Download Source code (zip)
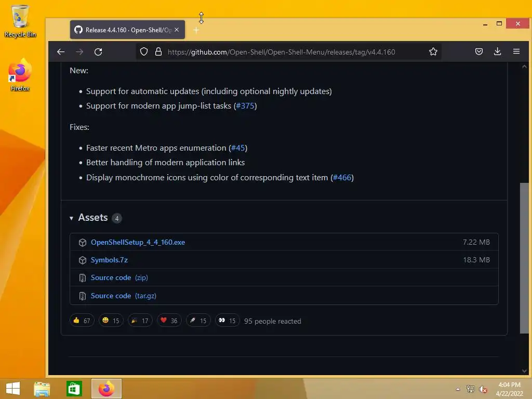 tap(119, 277)
